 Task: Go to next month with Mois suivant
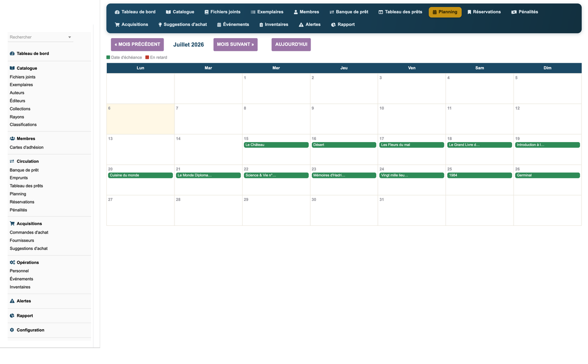(x=235, y=45)
